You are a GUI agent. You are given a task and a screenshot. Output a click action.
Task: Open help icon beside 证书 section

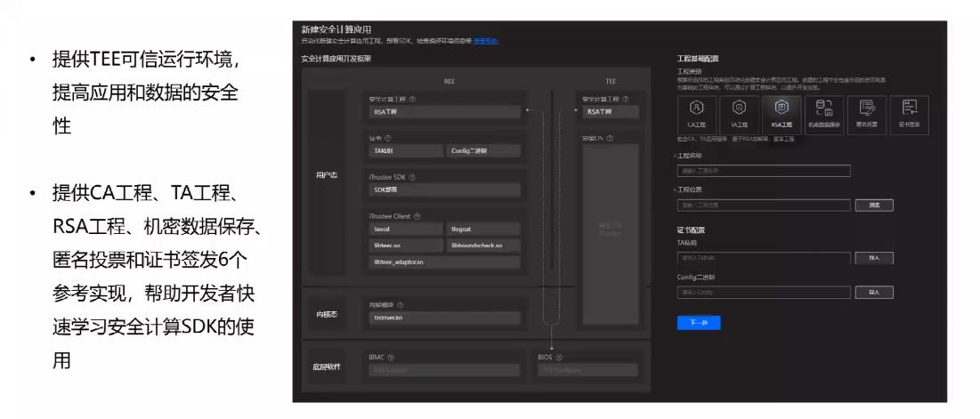(x=388, y=138)
